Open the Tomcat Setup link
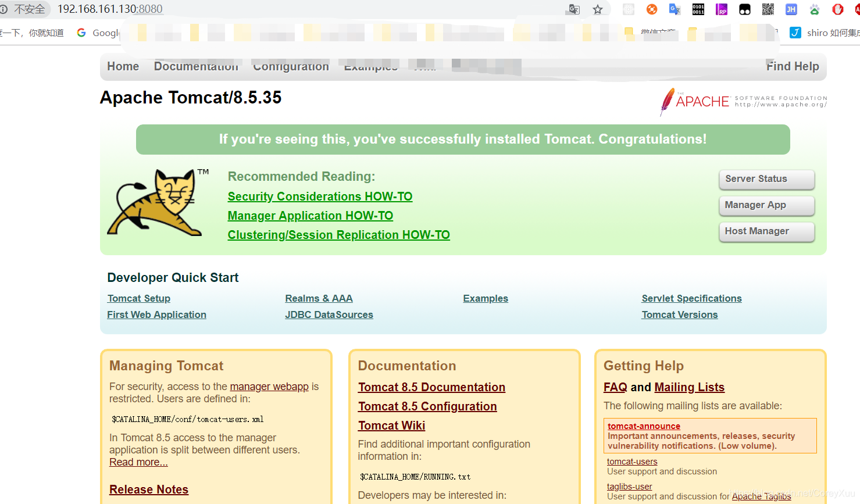Screen dimensions: 860x504 pyautogui.click(x=139, y=298)
